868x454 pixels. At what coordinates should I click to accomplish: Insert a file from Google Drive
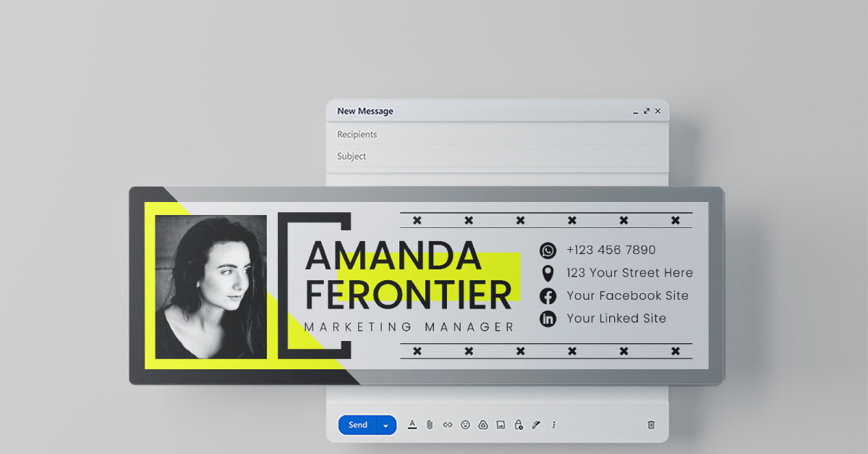(482, 425)
